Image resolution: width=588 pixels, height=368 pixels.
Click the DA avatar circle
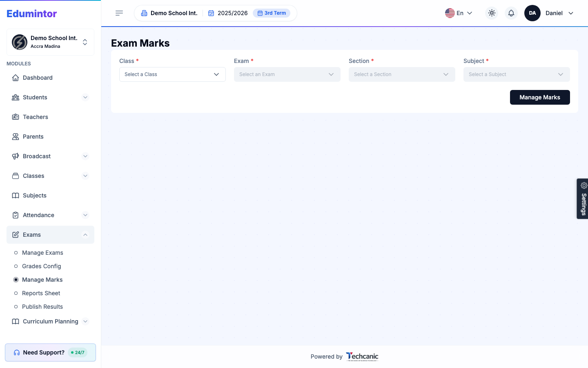[532, 13]
